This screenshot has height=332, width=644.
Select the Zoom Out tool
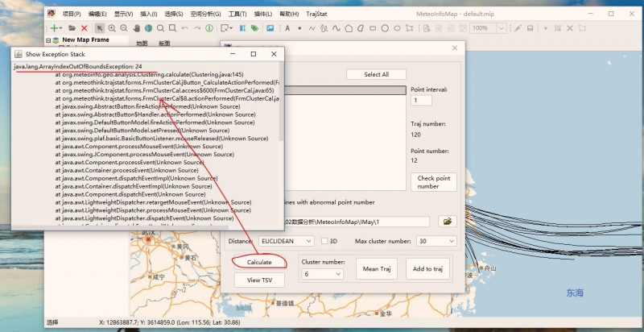124,28
